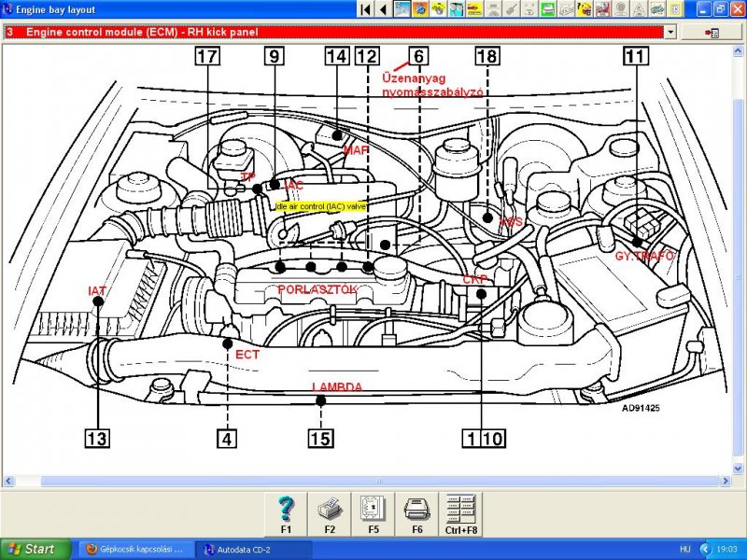The height and width of the screenshot is (560, 747).
Task: Click the greyed warning triangle toolbar icon
Action: [x=639, y=9]
